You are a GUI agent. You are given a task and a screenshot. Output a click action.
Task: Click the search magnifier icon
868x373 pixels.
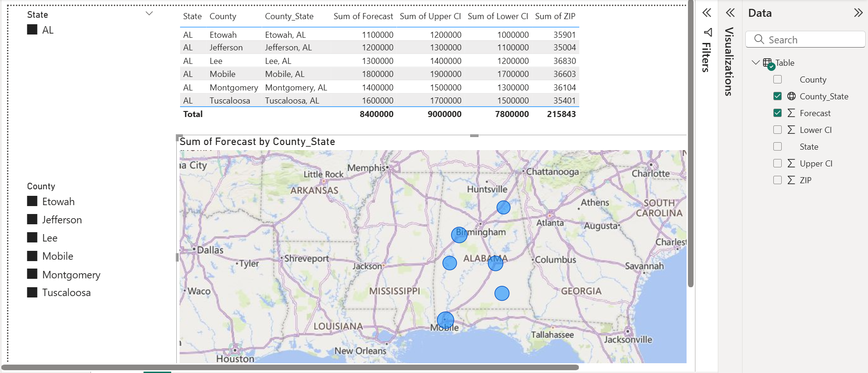click(x=759, y=39)
